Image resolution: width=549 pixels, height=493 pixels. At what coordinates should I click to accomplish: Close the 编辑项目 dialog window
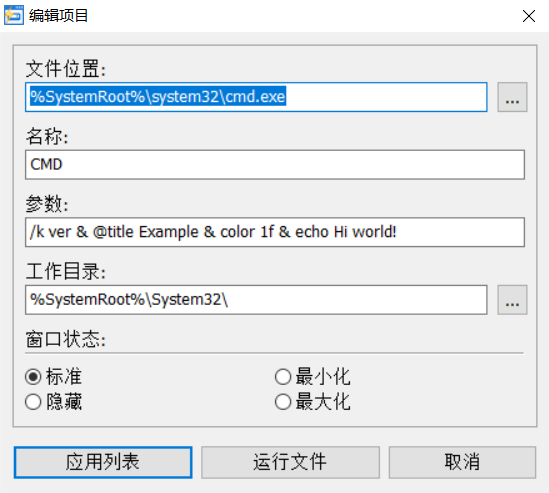[529, 16]
